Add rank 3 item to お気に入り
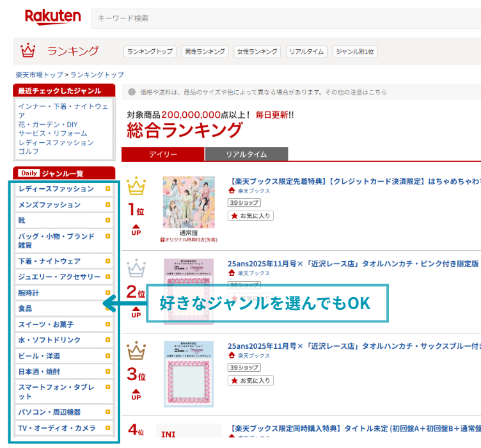 251,380
